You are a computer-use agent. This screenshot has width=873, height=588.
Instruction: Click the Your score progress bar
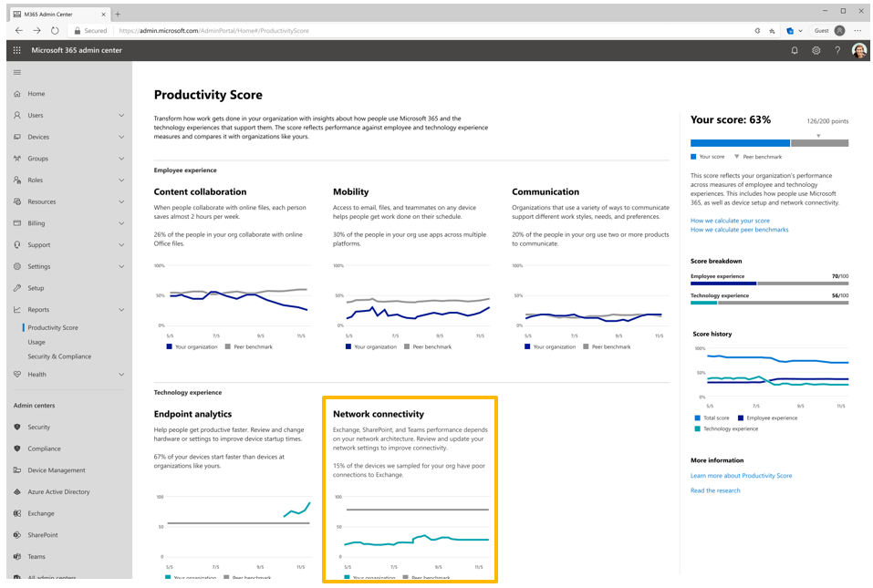tap(769, 143)
